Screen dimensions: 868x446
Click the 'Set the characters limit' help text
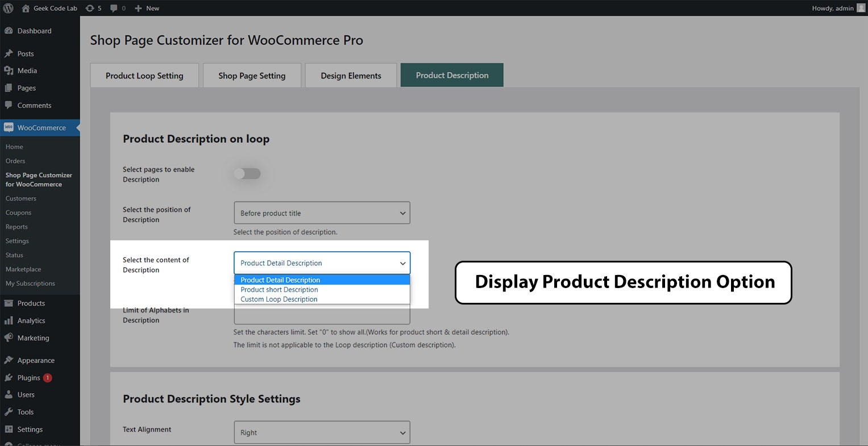pos(371,332)
